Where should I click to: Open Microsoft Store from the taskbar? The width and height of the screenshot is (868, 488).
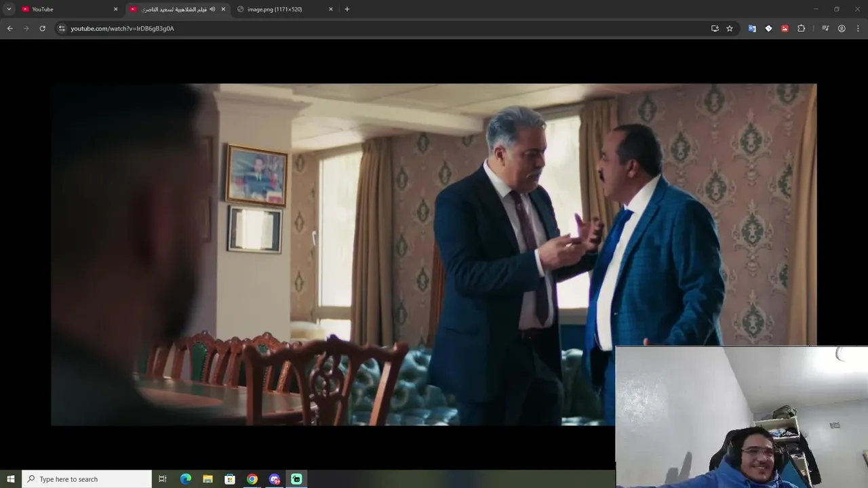(x=230, y=479)
